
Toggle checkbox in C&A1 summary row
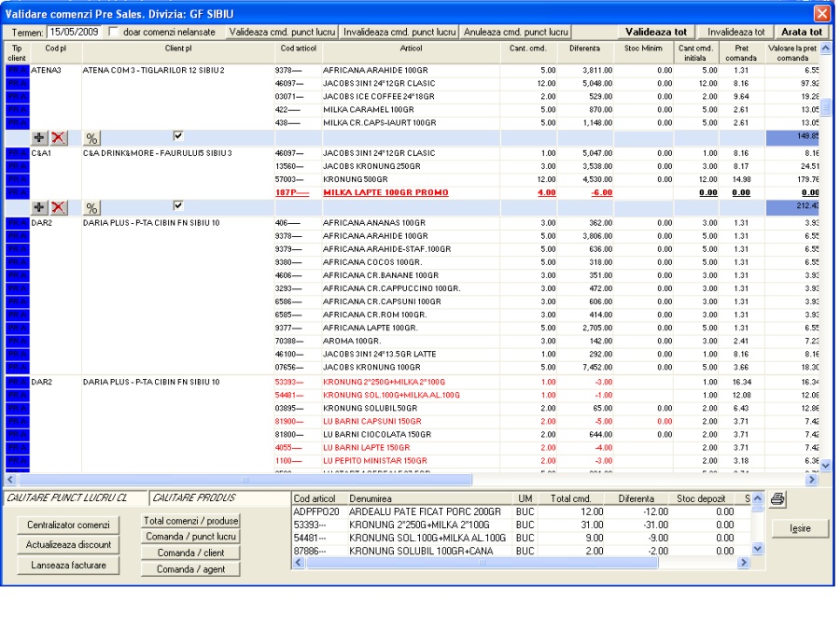click(x=178, y=205)
